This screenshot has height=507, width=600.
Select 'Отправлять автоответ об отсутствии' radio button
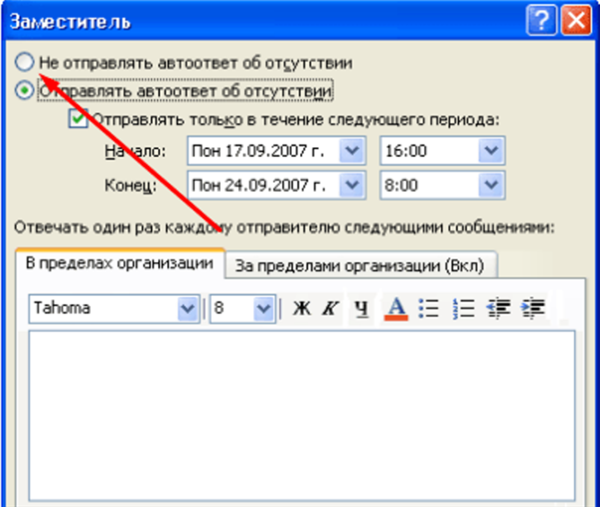25,91
